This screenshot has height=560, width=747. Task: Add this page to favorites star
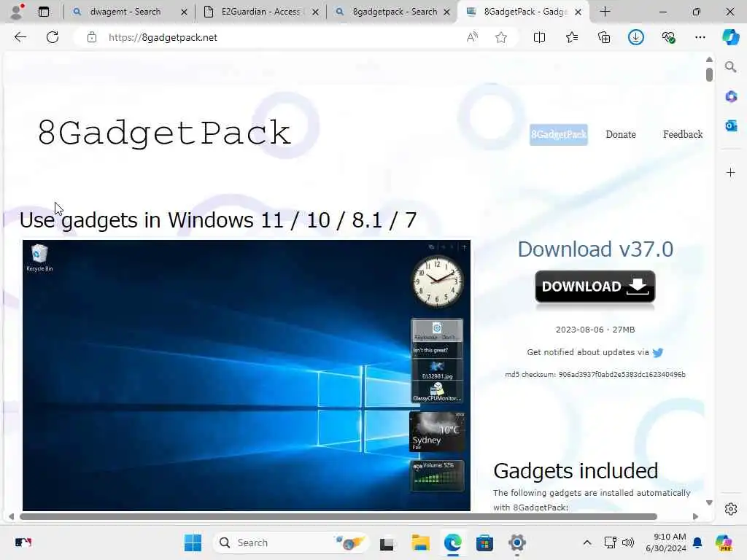(x=500, y=37)
